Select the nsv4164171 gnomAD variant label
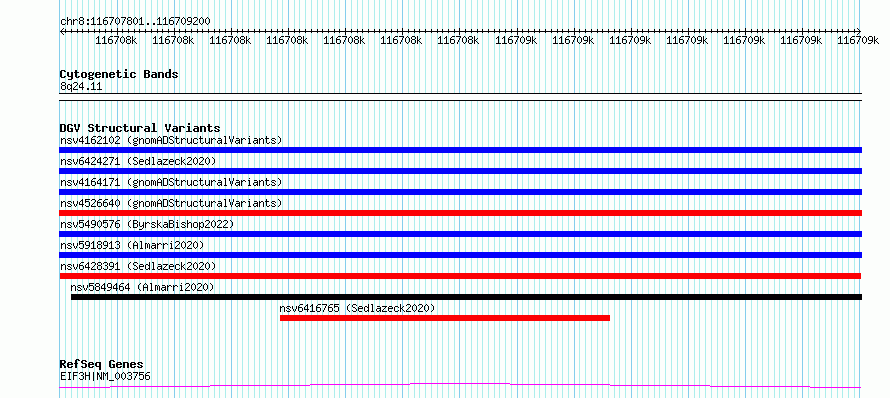This screenshot has height=398, width=890. (171, 182)
